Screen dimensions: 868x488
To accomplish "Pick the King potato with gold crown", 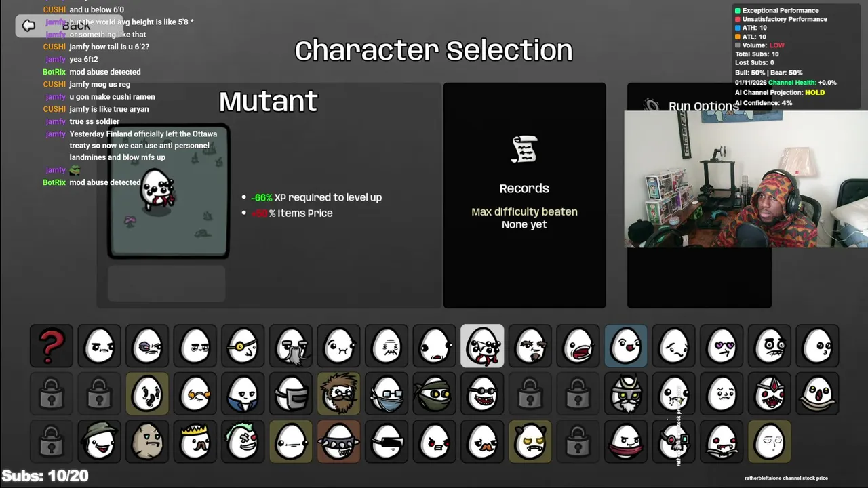I will pos(195,441).
